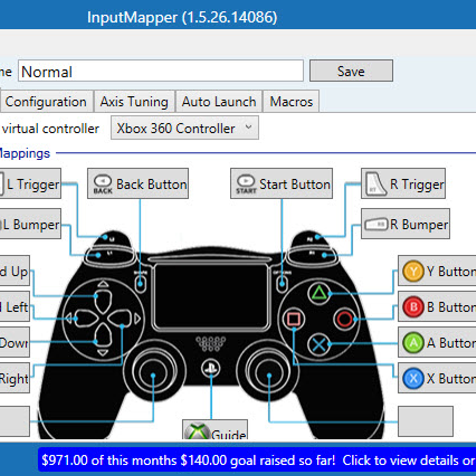Select the D-pad Down mapping button
The width and height of the screenshot is (476, 476).
(15, 342)
